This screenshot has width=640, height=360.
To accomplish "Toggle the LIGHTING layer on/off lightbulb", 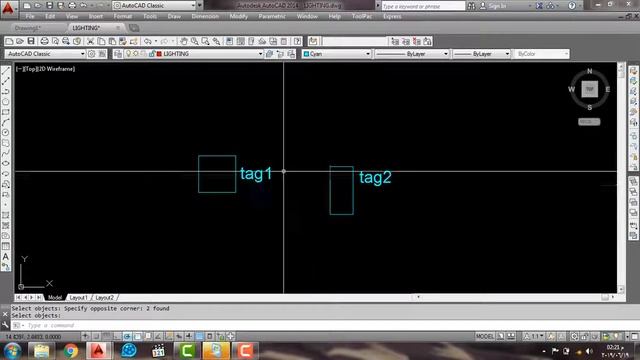I will [x=128, y=54].
